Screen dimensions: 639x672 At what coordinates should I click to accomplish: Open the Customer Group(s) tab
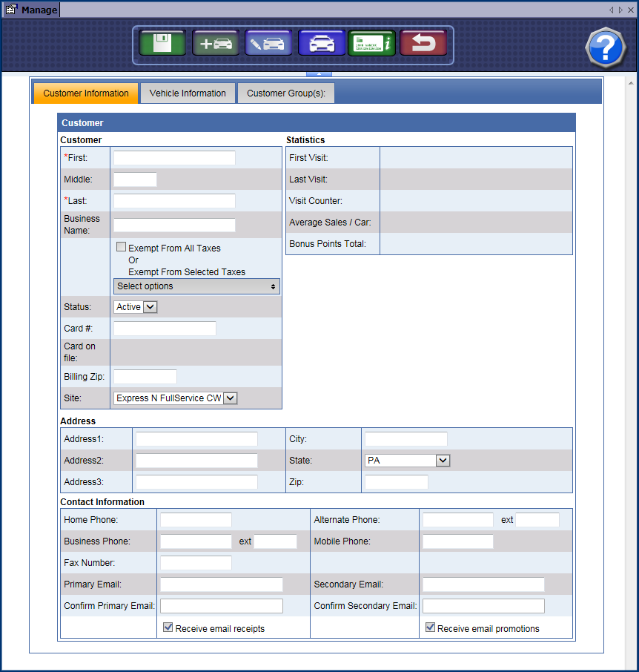(285, 93)
